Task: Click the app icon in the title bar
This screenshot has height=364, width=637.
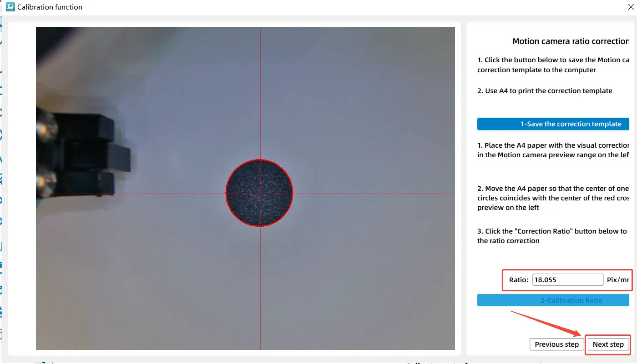Action: (x=10, y=7)
